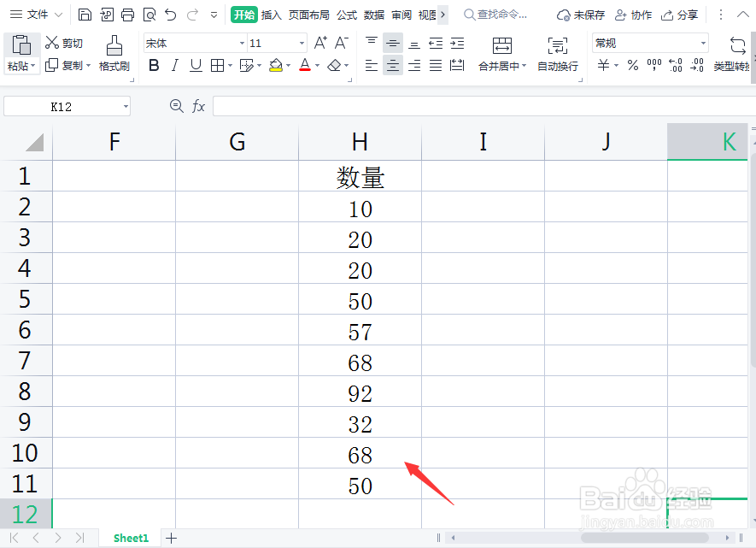
Task: Open the K12 name box dropdown arrow
Action: point(126,107)
